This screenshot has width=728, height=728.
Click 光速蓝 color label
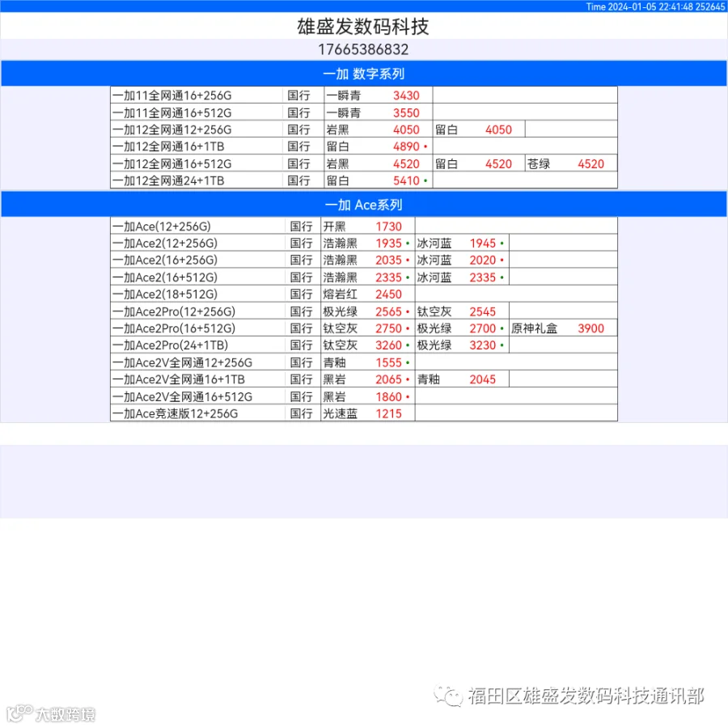click(x=341, y=413)
